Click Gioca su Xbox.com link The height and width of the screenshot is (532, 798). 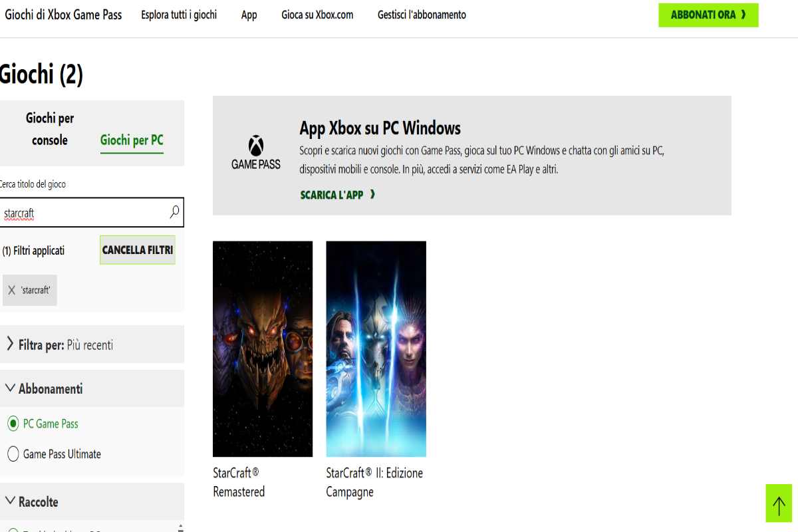[317, 15]
